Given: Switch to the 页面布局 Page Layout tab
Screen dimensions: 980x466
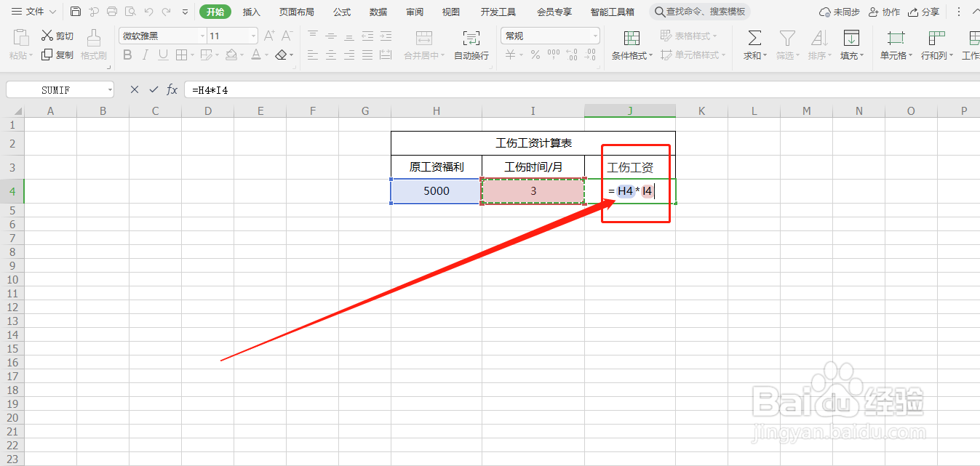Looking at the screenshot, I should (x=297, y=12).
